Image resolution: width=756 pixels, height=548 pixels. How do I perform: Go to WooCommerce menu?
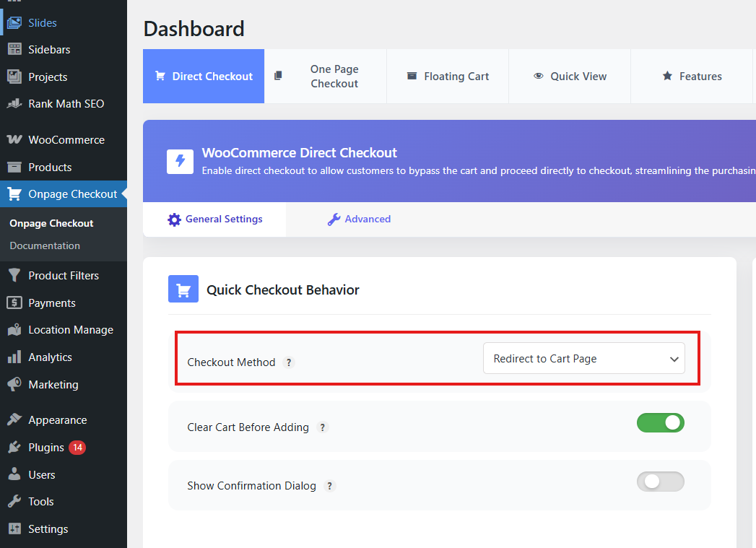coord(63,140)
